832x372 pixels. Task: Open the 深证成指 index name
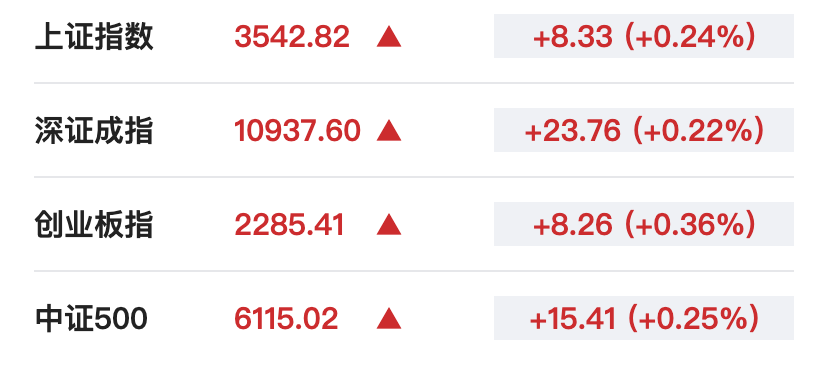click(94, 131)
